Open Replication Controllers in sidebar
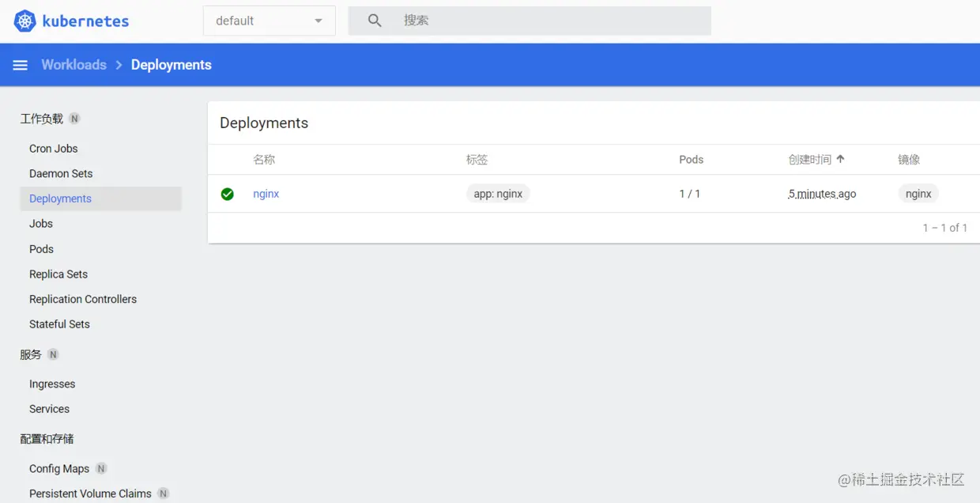 pyautogui.click(x=83, y=299)
